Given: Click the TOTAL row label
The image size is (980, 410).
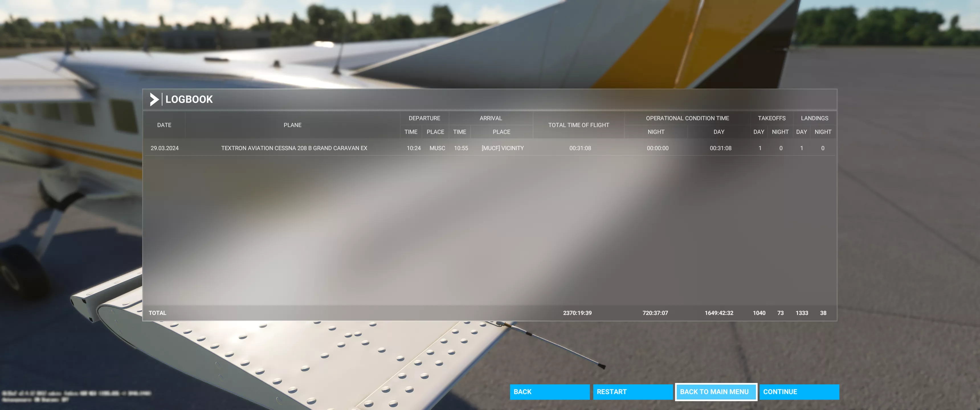Looking at the screenshot, I should [x=158, y=313].
